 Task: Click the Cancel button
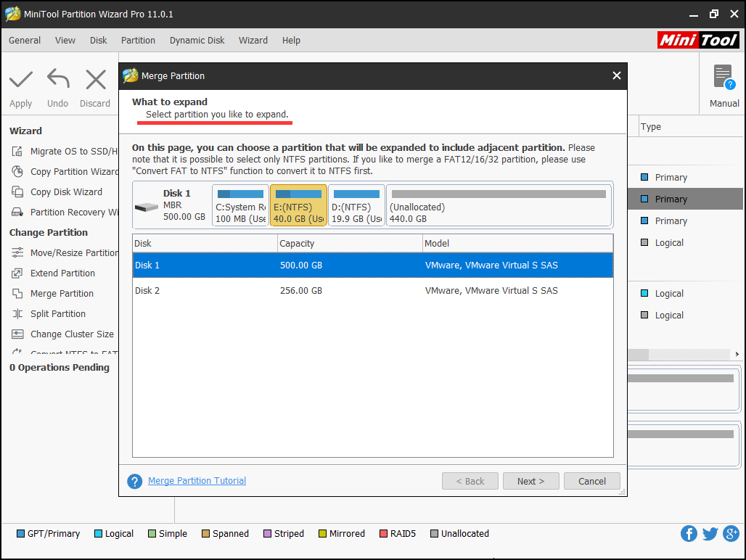click(x=592, y=481)
